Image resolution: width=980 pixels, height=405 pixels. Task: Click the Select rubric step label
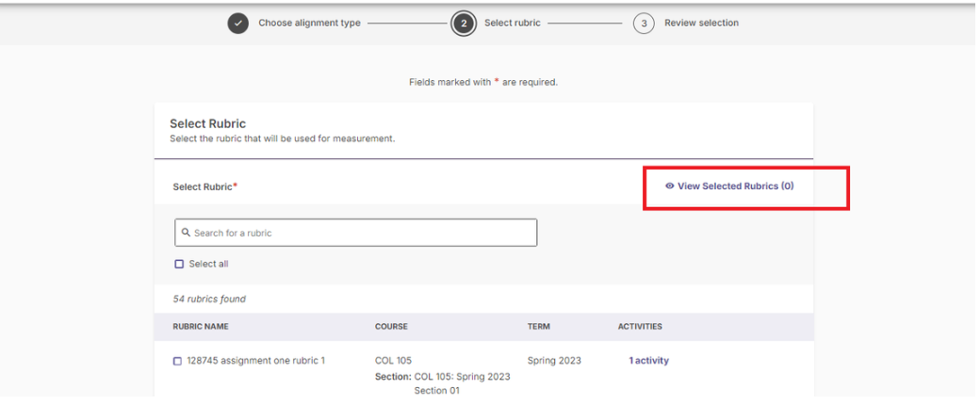512,24
